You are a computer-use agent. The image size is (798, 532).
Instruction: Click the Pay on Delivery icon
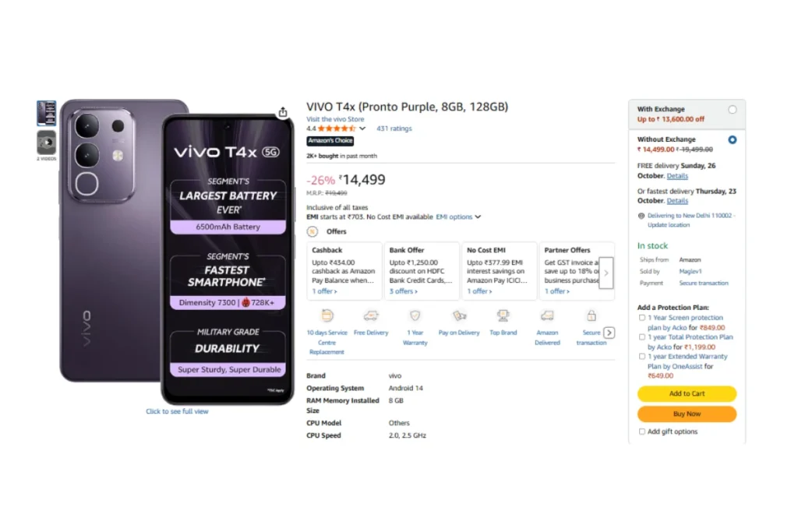pos(459,315)
